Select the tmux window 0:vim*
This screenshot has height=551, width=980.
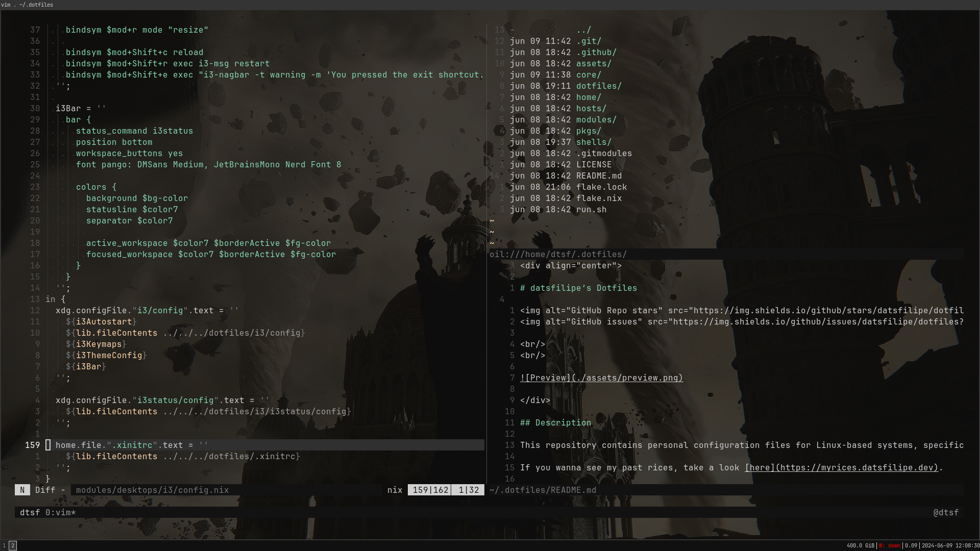60,513
